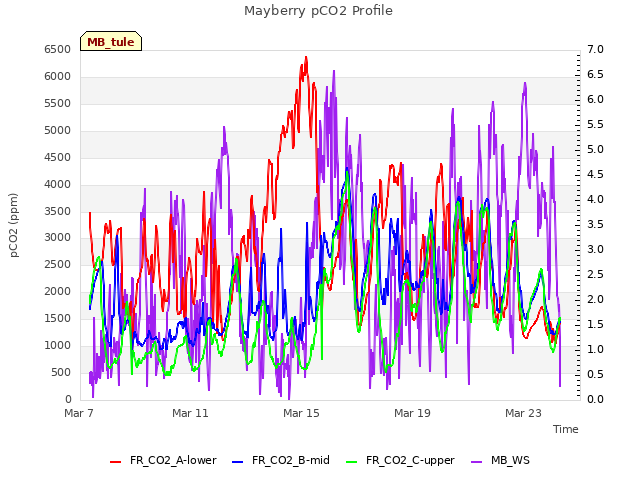Click the chart title Mayberry pCO2 Profile
The width and height of the screenshot is (640, 480).
[318, 11]
